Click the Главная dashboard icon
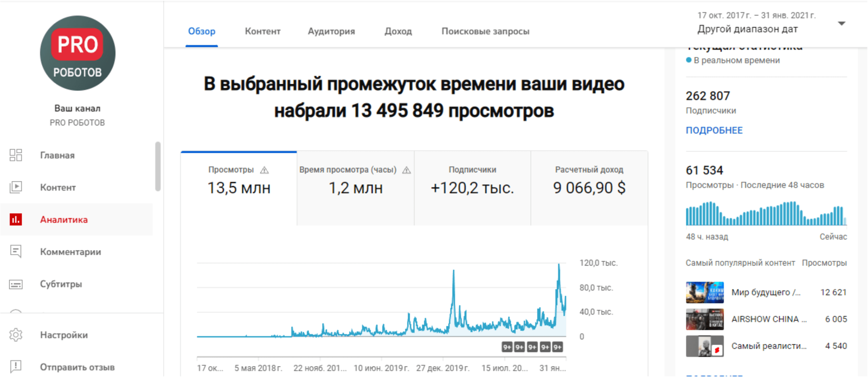The image size is (868, 377). 16,155
